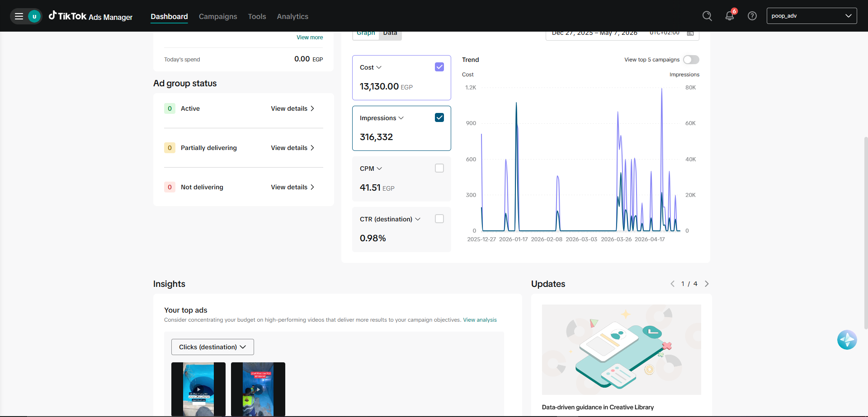Open the date range calendar icon
The width and height of the screenshot is (868, 417).
coord(690,33)
